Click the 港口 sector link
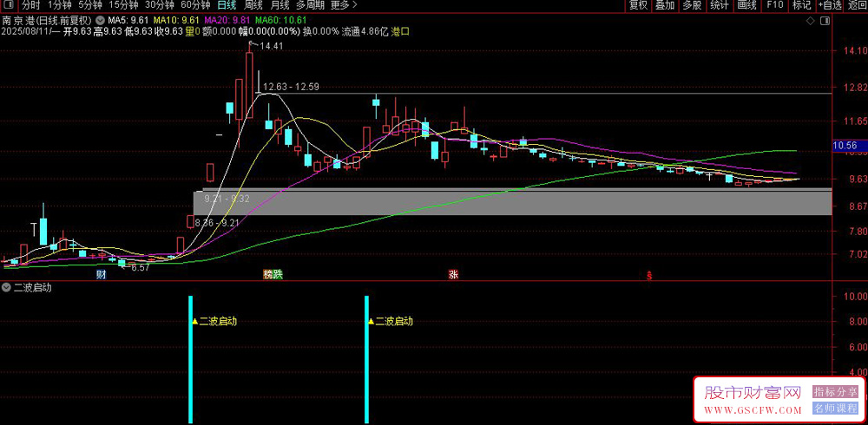868x425 pixels. (x=400, y=31)
